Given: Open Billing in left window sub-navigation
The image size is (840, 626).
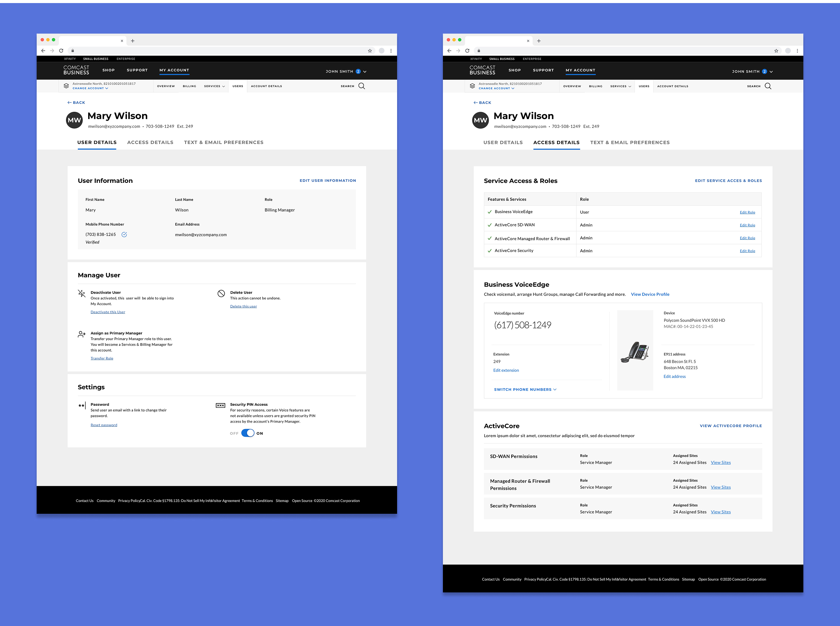Looking at the screenshot, I should pos(189,86).
